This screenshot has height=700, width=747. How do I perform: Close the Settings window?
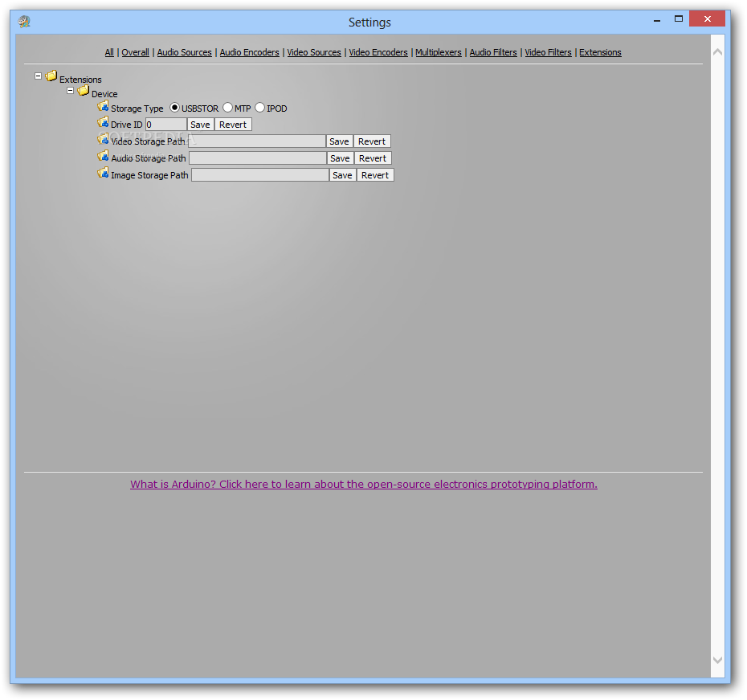point(708,19)
